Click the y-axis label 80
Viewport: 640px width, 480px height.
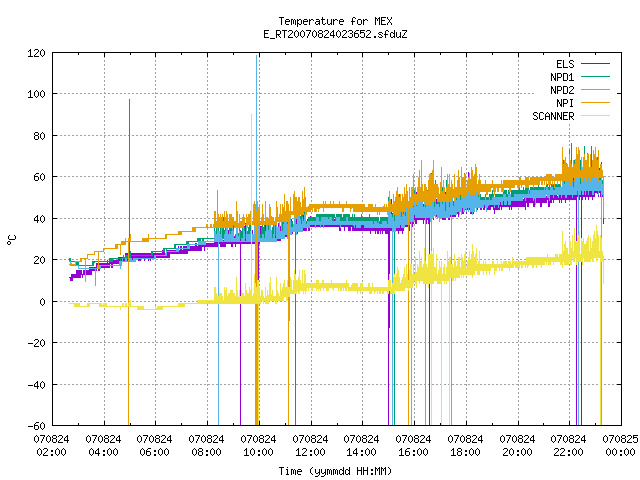coord(39,136)
